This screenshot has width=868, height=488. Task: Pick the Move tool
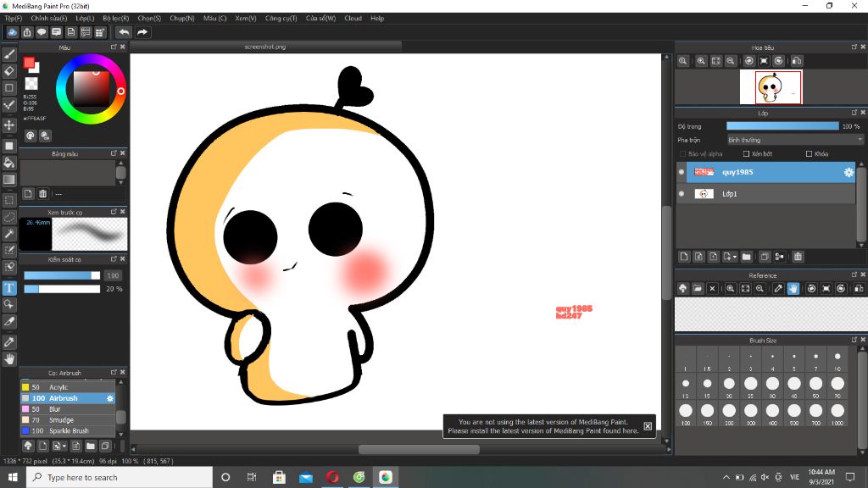pyautogui.click(x=9, y=125)
